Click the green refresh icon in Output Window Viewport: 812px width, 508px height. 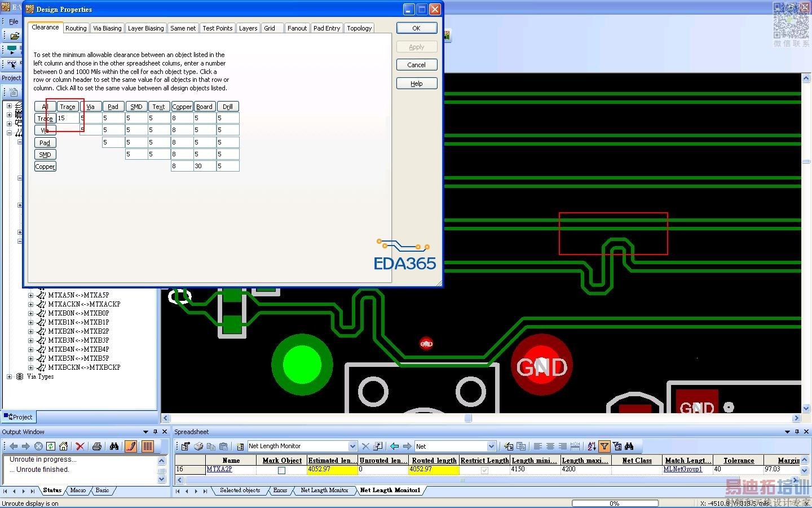(51, 446)
